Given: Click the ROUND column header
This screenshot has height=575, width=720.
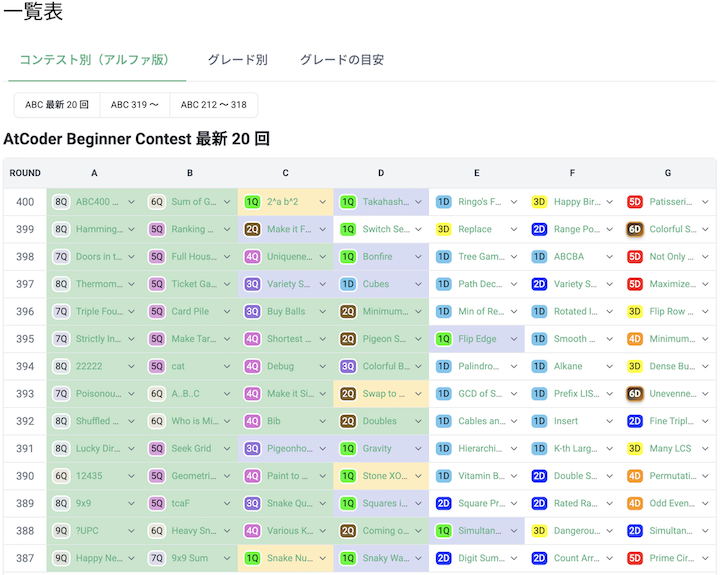Looking at the screenshot, I should pos(25,173).
